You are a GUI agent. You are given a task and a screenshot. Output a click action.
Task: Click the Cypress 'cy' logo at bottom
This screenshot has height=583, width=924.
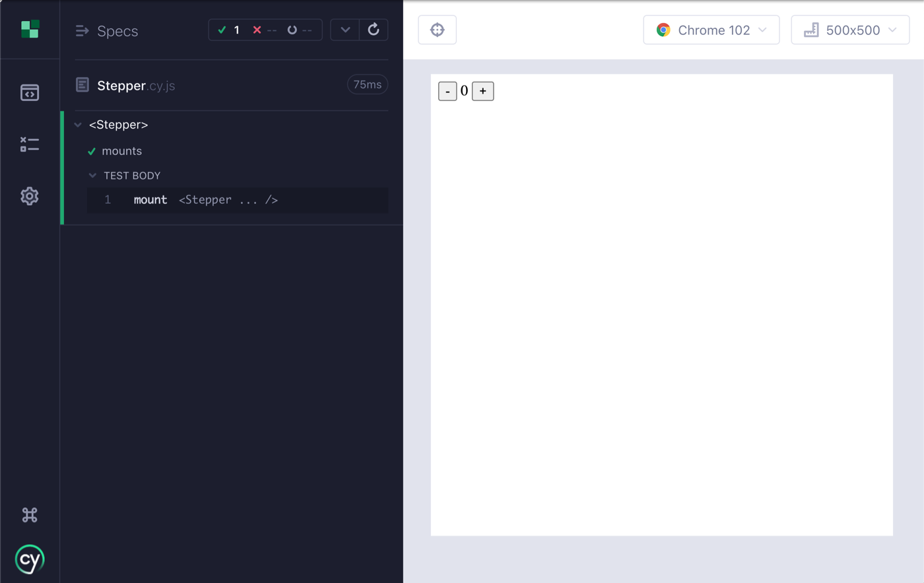30,560
